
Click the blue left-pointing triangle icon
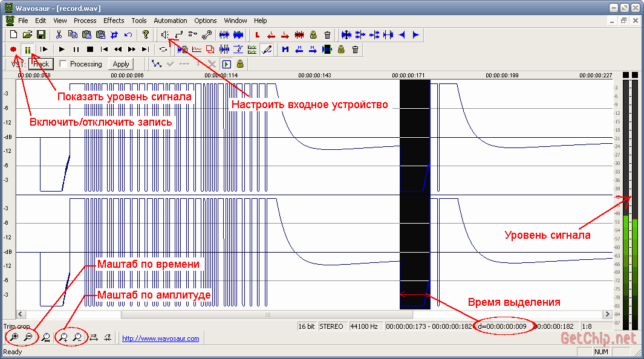[x=402, y=35]
